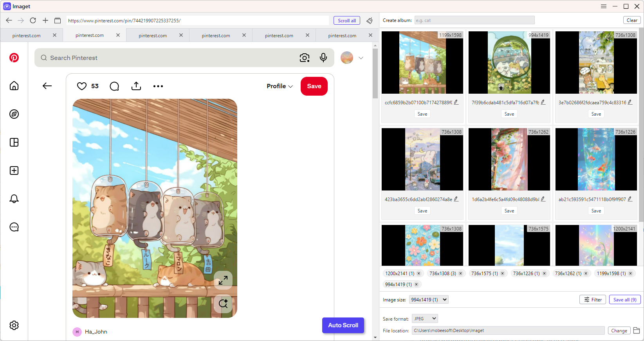Rename image ab21c593591c5471 with pencil icon
The height and width of the screenshot is (341, 644).
tap(630, 199)
